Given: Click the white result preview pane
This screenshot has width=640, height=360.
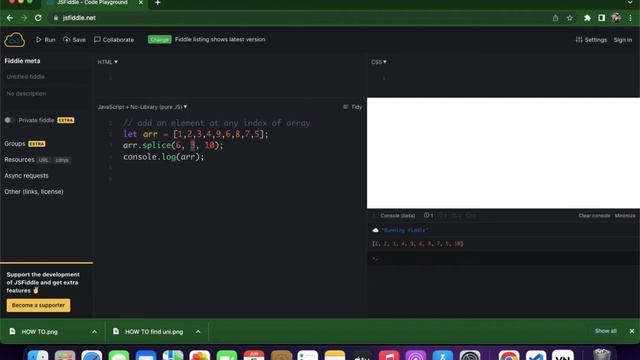Looking at the screenshot, I should coord(503,153).
